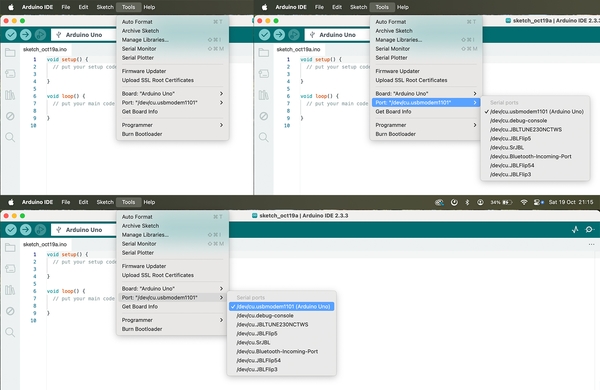Viewport: 600px width, 390px height.
Task: Click battery 34% indicator in menu bar
Action: click(501, 202)
